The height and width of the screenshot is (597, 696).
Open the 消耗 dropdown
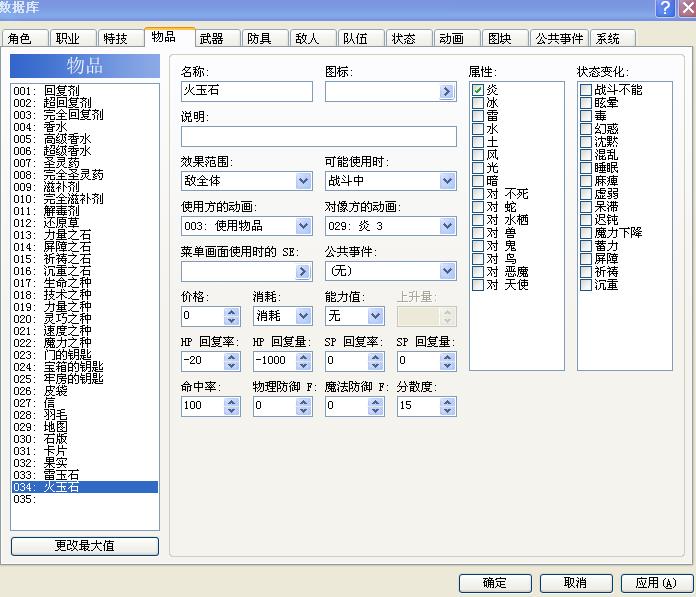(282, 316)
